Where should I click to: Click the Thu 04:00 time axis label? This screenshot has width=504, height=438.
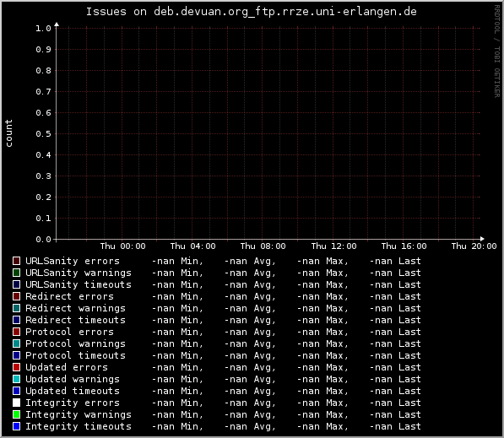click(192, 246)
